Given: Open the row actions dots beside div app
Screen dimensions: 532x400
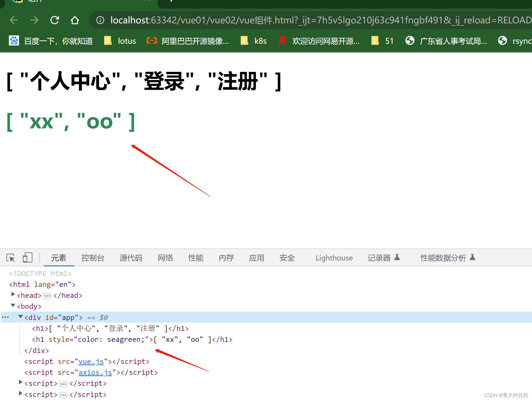Looking at the screenshot, I should coord(5,317).
